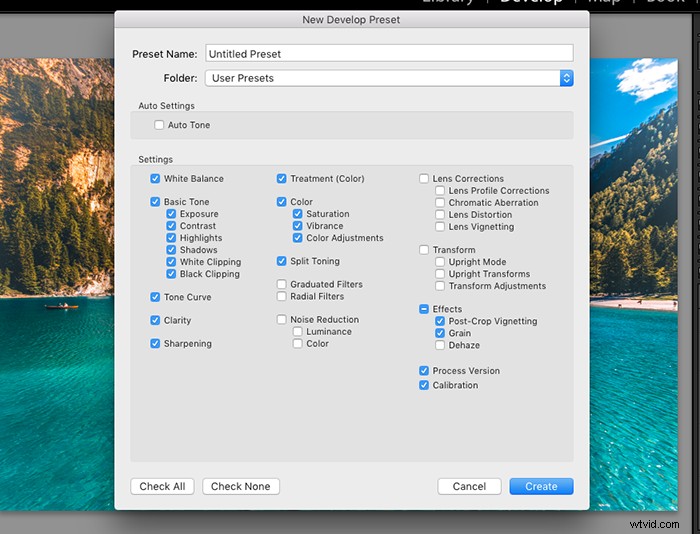Check the Transform group box
This screenshot has height=534, width=700.
click(424, 250)
